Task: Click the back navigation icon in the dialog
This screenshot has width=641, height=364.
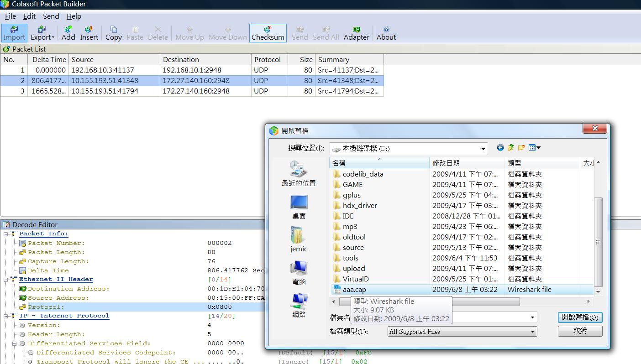Action: point(501,148)
